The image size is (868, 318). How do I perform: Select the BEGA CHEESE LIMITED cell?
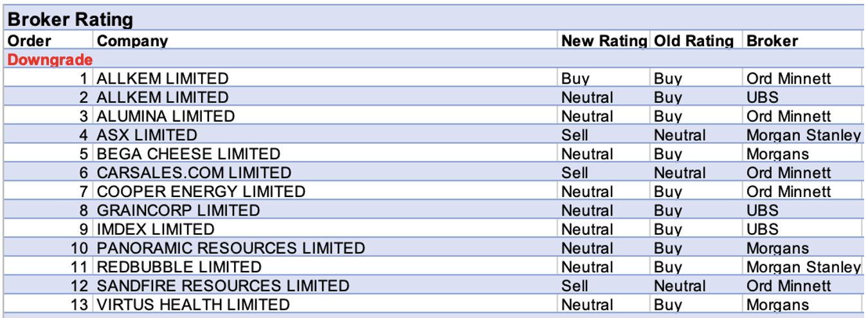pos(188,154)
